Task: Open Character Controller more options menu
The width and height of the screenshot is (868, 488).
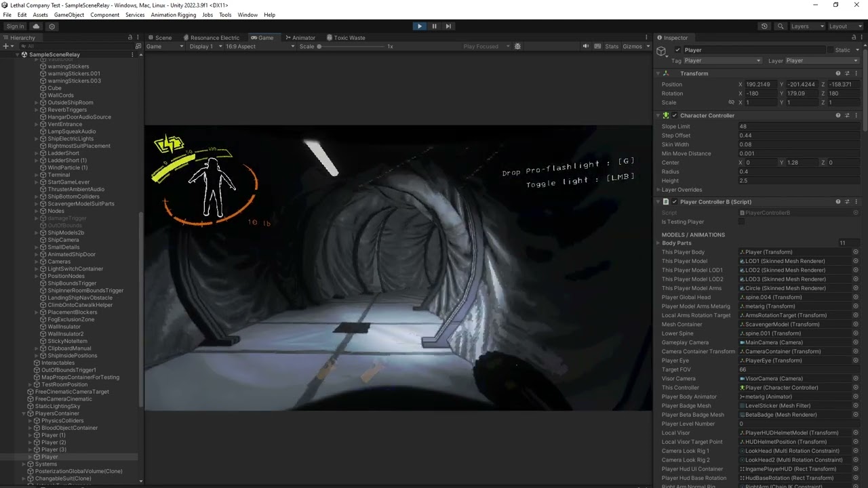Action: pyautogui.click(x=856, y=115)
